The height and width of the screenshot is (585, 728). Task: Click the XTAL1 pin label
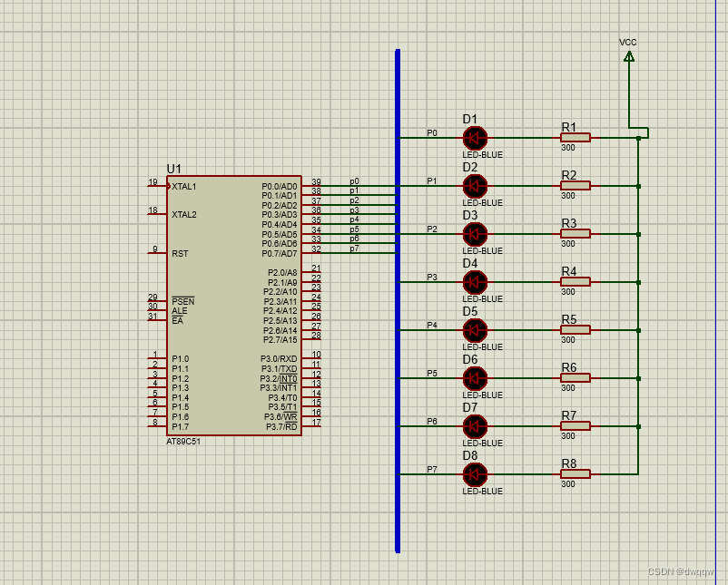(184, 187)
